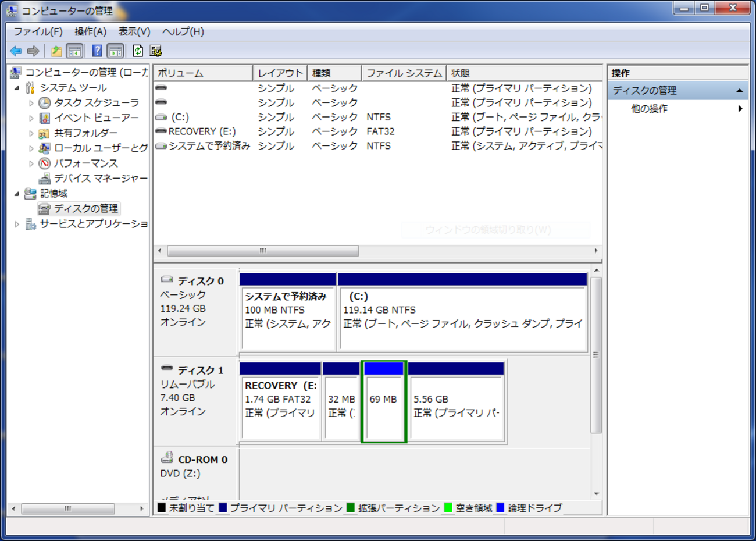This screenshot has width=756, height=541.
Task: Click the drive icon beside RECOVERY (E:) row
Action: point(162,131)
